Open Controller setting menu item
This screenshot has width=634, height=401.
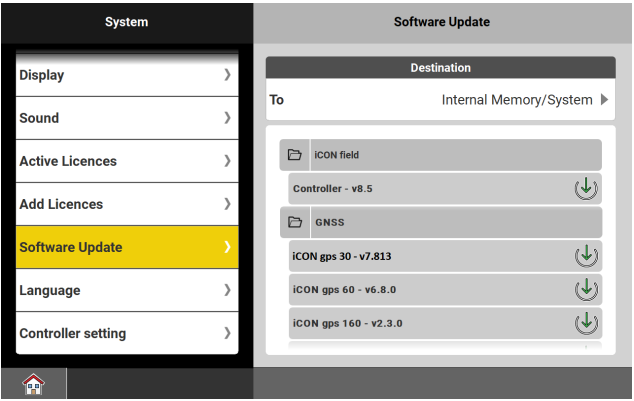coord(127,333)
